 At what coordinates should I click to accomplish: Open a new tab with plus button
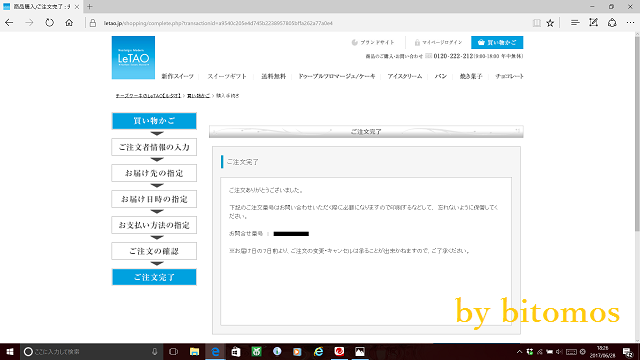tap(89, 7)
